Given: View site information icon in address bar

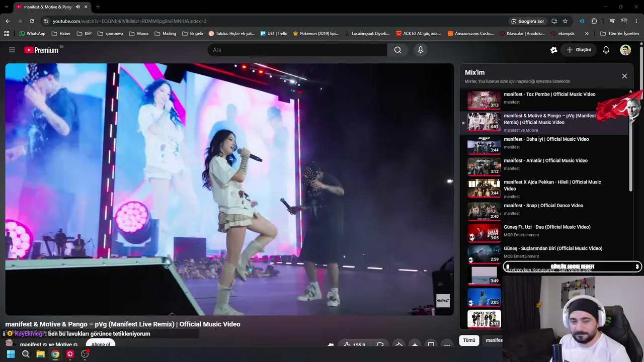Looking at the screenshot, I should click(x=46, y=21).
